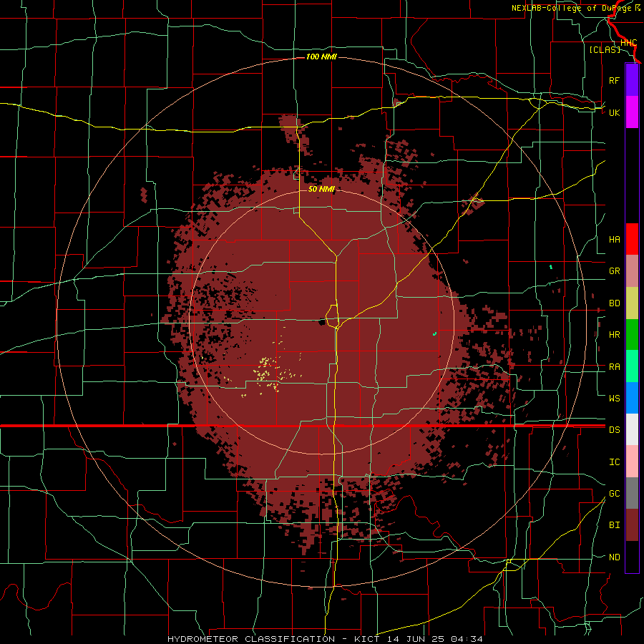This screenshot has width=644, height=644.
Task: Pick the dark green HR legend swatch
Action: pos(632,335)
